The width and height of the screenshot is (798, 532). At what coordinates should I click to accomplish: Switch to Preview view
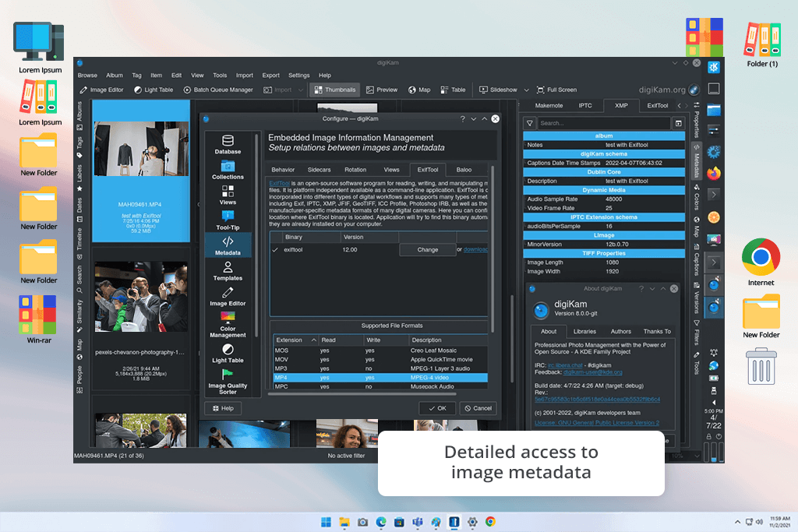pyautogui.click(x=381, y=90)
